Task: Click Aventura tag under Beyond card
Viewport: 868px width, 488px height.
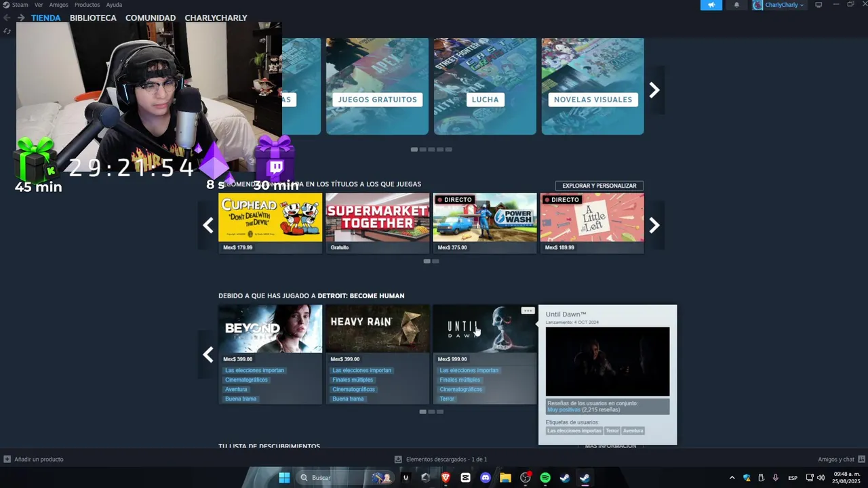Action: (236, 390)
